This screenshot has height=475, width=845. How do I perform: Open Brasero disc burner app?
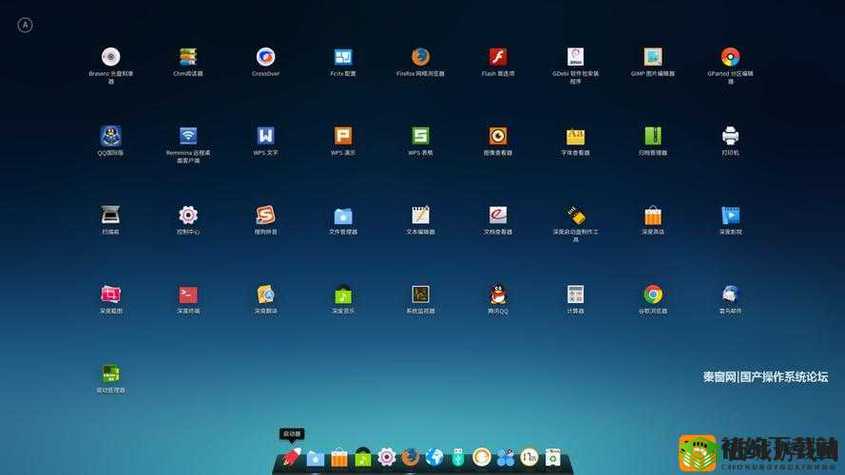[x=110, y=57]
